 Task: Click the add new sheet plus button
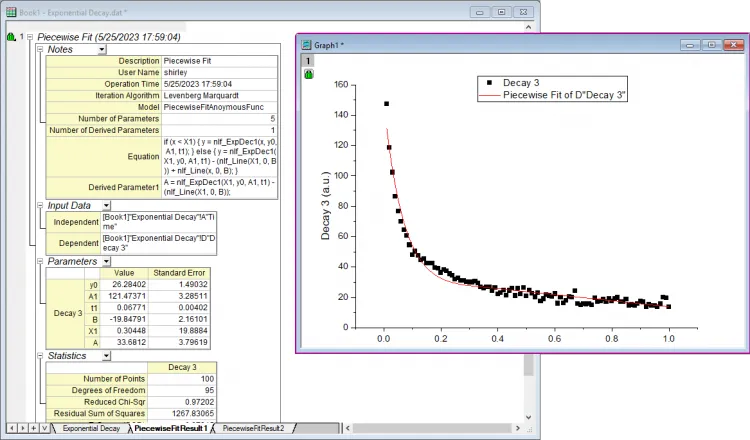[33, 428]
